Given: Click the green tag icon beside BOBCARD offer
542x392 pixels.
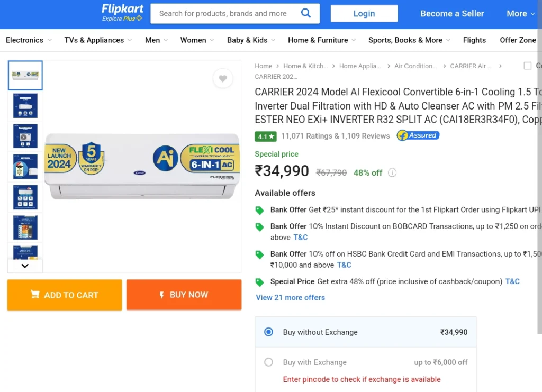Looking at the screenshot, I should 259,227.
